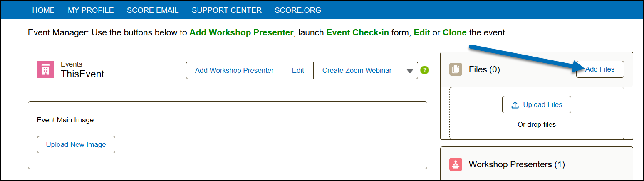The image size is (644, 181).
Task: Click the Workshop Presenters panel icon
Action: click(456, 164)
